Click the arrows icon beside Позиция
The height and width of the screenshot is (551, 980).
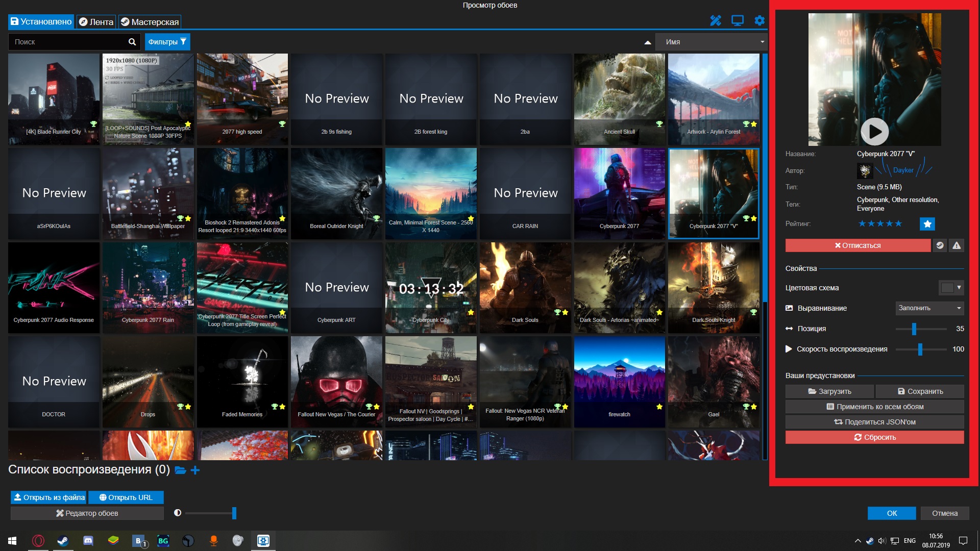(789, 329)
